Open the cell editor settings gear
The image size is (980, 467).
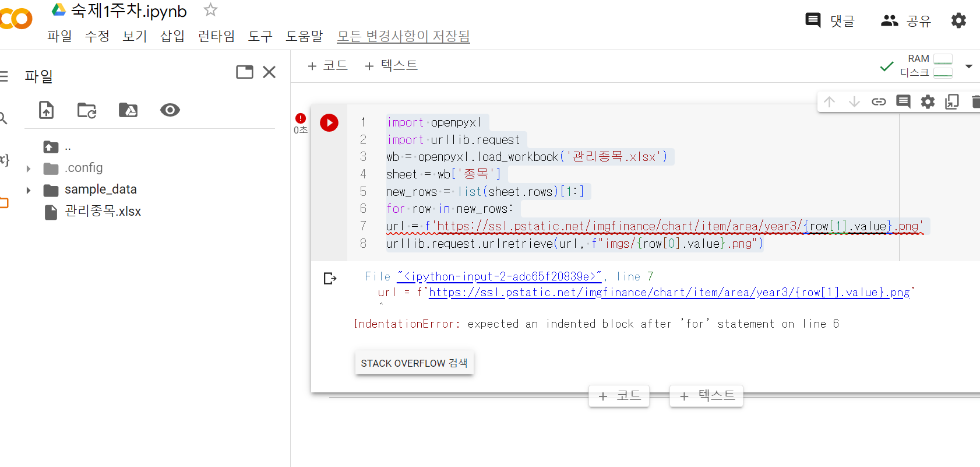pyautogui.click(x=928, y=102)
